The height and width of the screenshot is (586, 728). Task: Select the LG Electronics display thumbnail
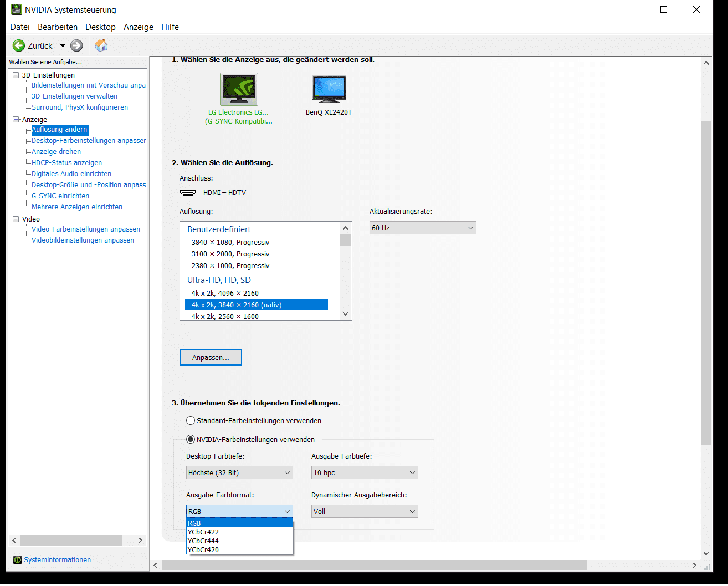239,89
